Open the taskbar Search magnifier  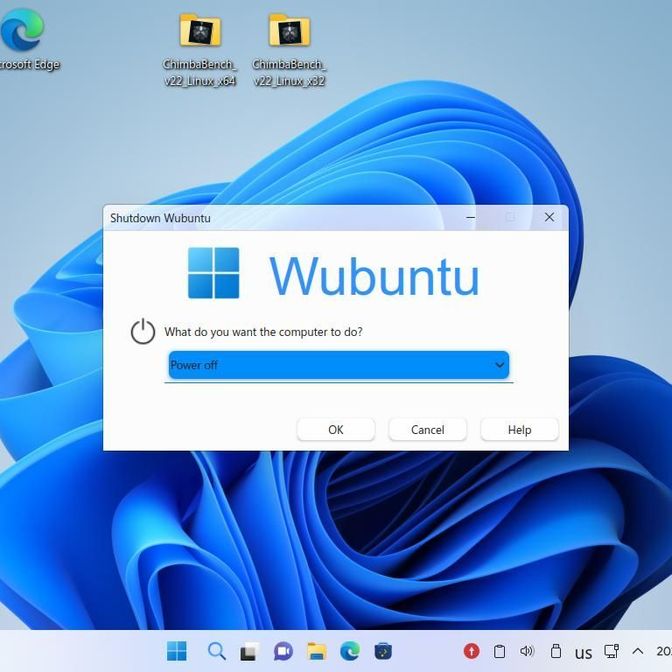[x=216, y=651]
